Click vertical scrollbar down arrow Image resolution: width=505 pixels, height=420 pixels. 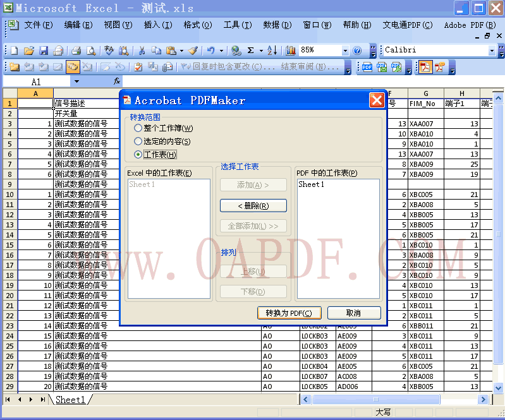pyautogui.click(x=498, y=388)
